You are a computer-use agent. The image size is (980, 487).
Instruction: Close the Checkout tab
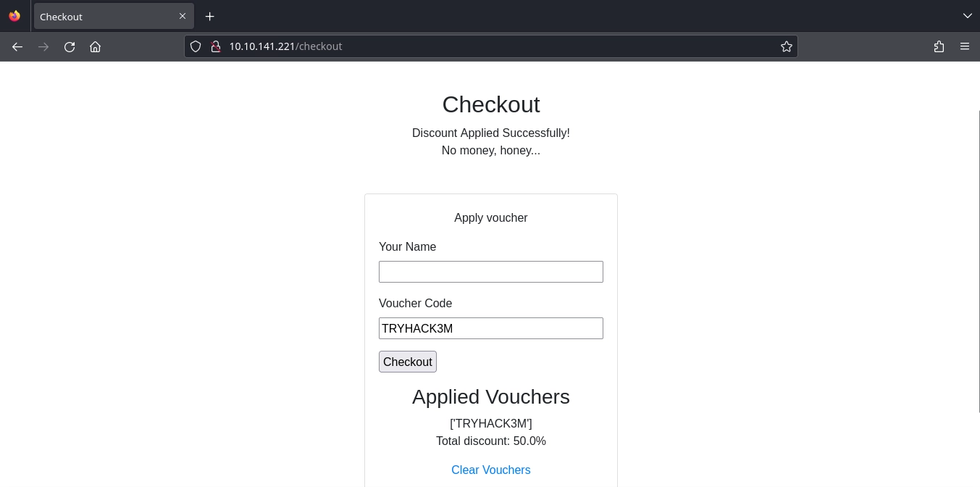tap(183, 16)
